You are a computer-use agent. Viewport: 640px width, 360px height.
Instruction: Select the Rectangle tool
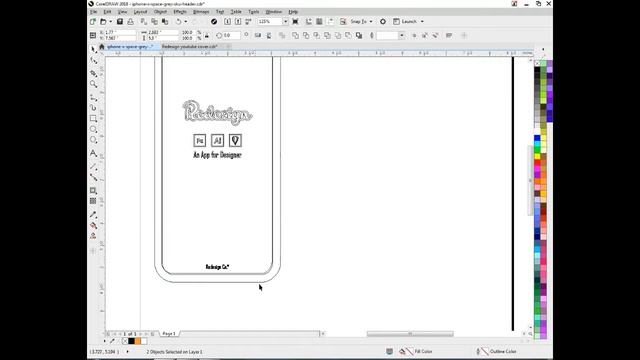(93, 118)
